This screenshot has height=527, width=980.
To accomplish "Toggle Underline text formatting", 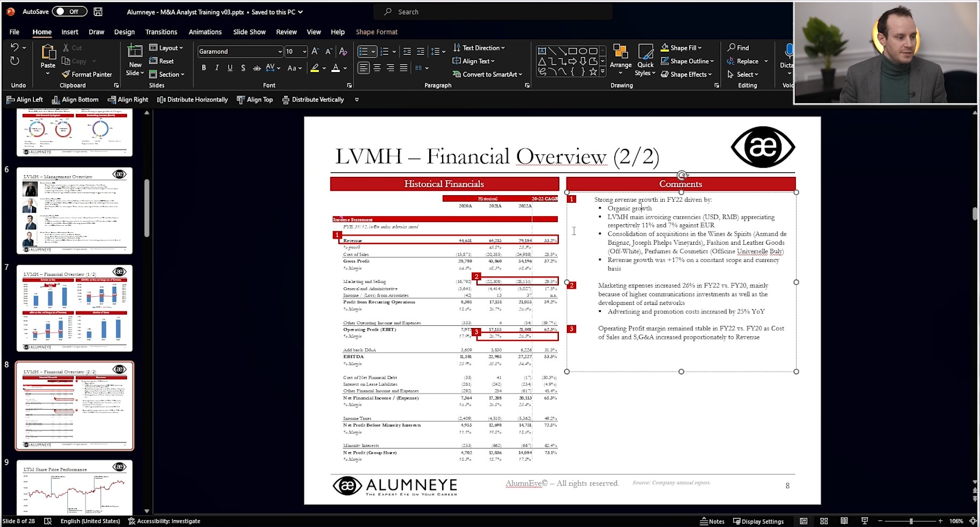I will 230,68.
